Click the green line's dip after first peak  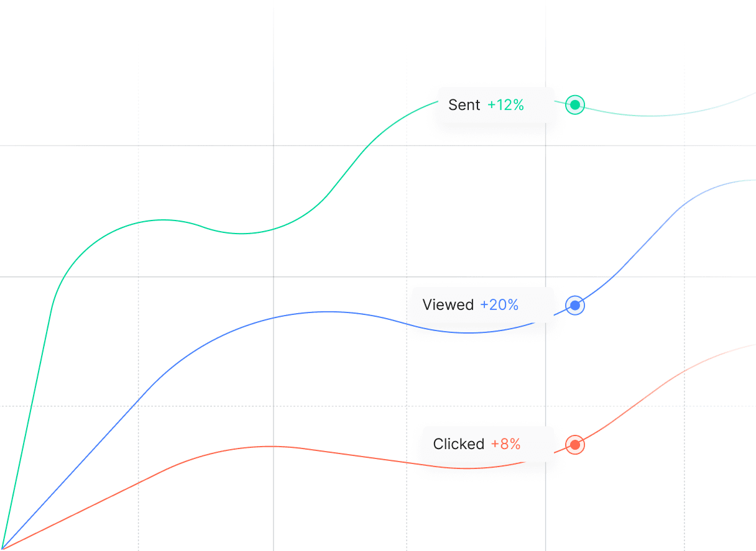tap(241, 234)
